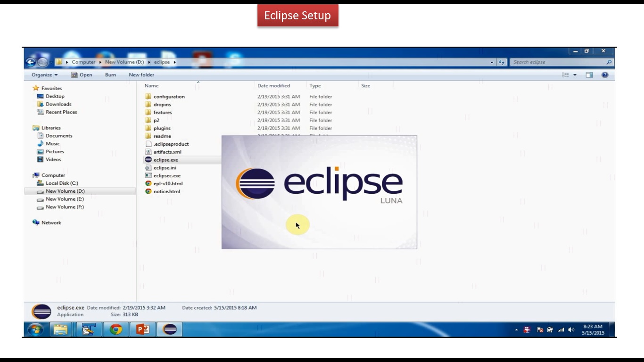Image resolution: width=644 pixels, height=362 pixels.
Task: Click the taskbar clock showing 8:23 AM
Action: click(x=593, y=329)
